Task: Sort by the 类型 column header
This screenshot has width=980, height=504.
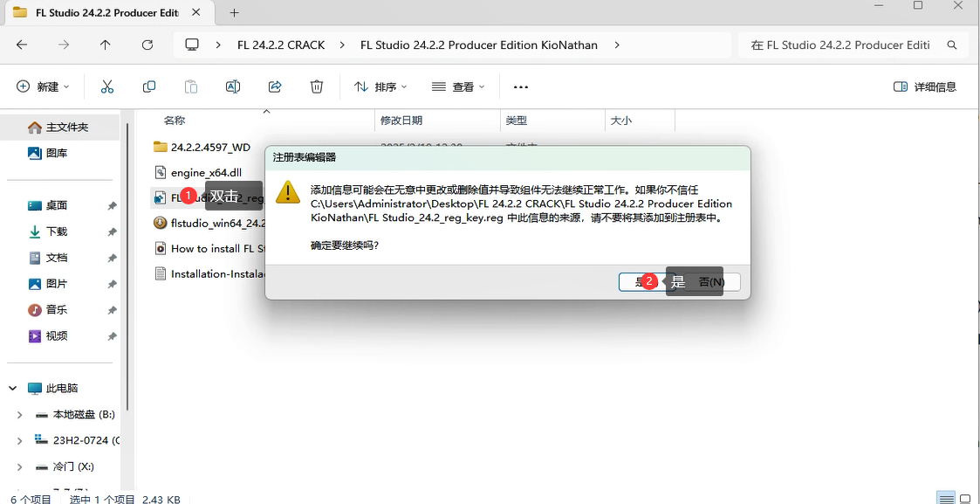Action: point(517,121)
